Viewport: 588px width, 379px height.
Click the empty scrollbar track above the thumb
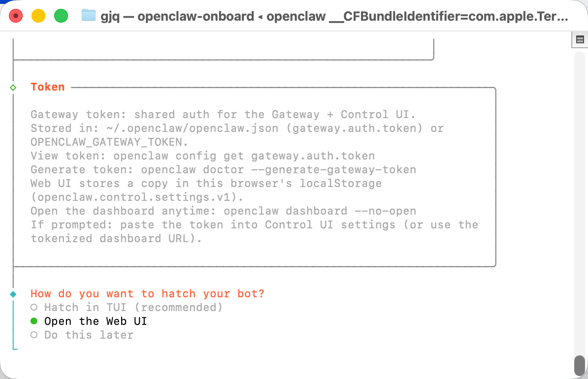[580, 197]
